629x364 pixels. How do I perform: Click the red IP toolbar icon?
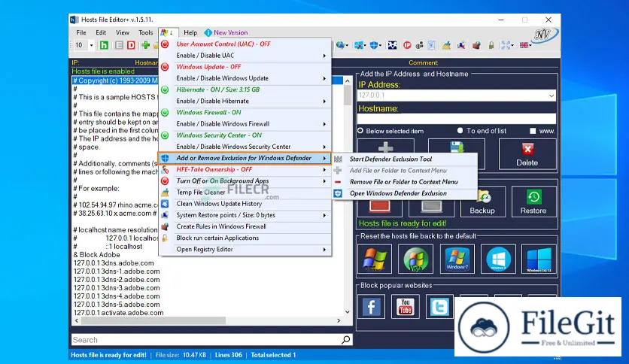click(x=407, y=45)
